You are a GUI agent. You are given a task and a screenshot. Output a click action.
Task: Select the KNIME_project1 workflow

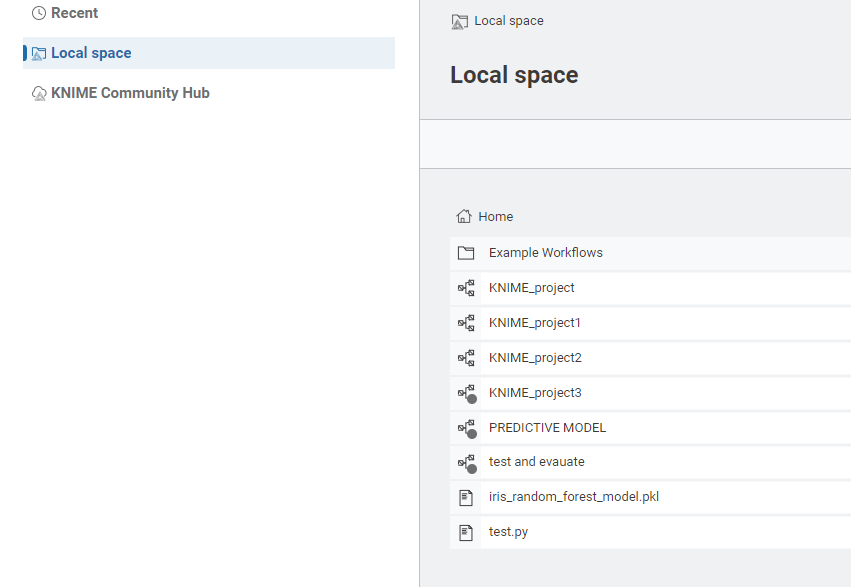pyautogui.click(x=535, y=323)
